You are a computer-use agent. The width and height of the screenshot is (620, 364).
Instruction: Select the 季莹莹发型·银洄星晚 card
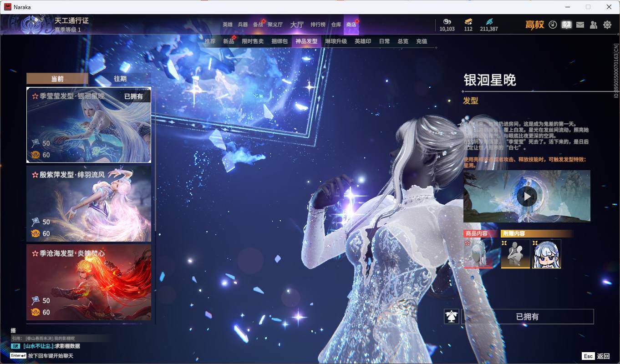coord(89,125)
